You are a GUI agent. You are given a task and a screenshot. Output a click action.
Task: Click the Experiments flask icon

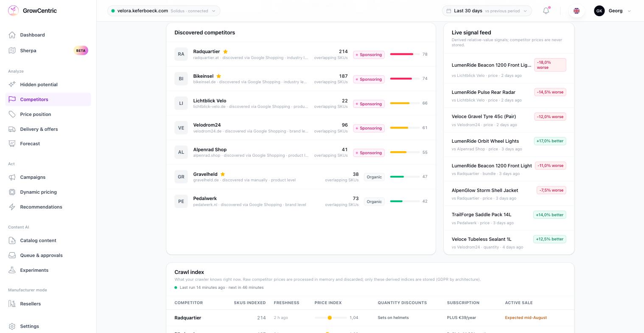click(x=12, y=270)
